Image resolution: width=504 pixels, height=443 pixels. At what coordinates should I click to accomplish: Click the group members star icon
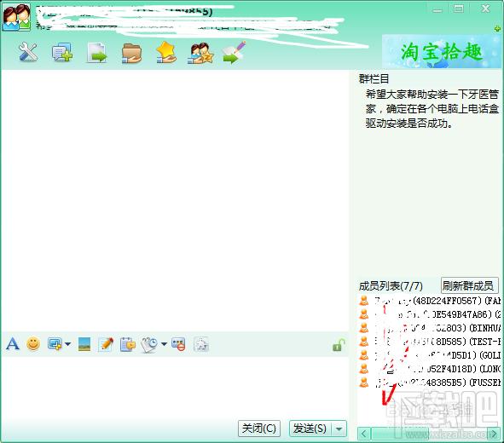200,54
